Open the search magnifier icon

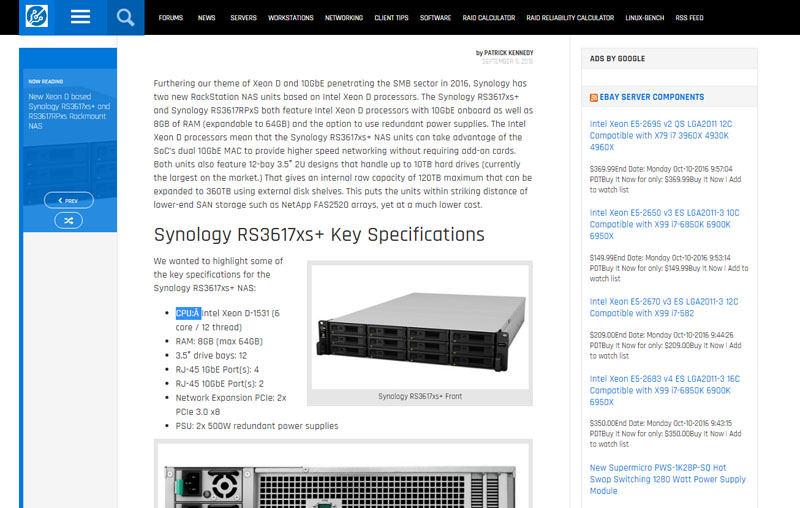(126, 17)
